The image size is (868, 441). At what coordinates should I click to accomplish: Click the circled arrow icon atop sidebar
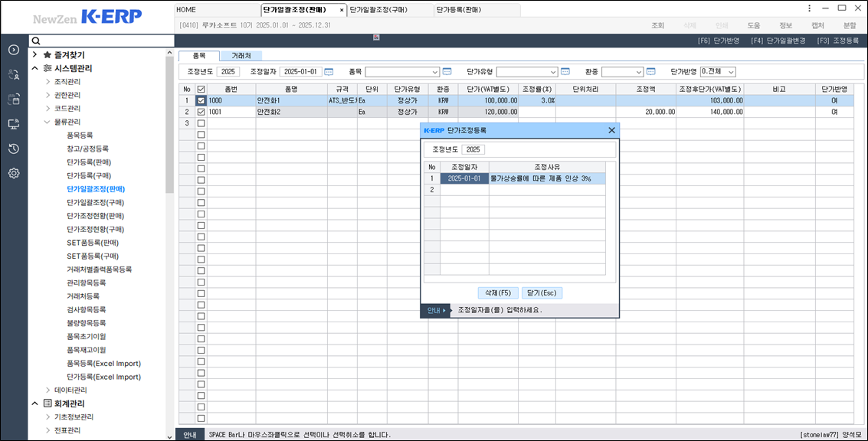pos(14,50)
